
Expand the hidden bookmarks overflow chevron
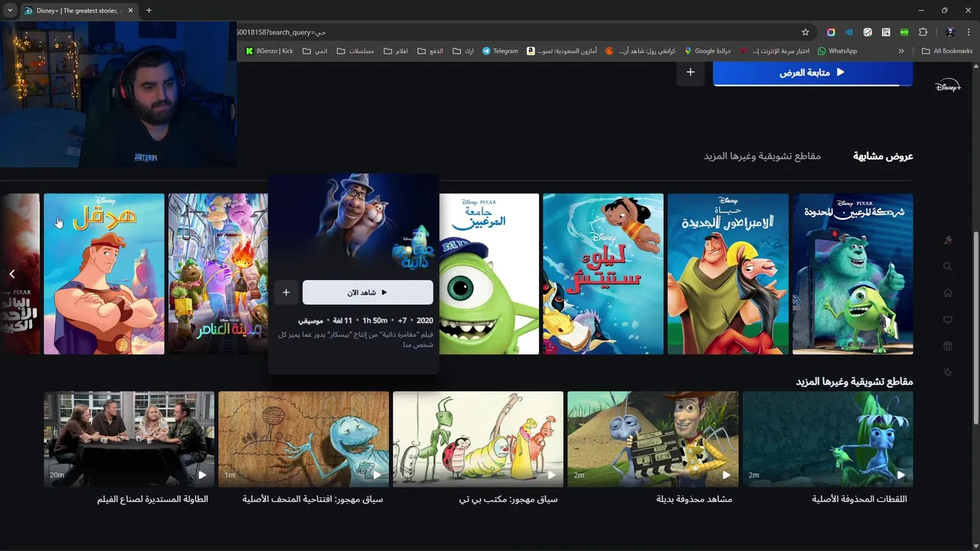901,51
